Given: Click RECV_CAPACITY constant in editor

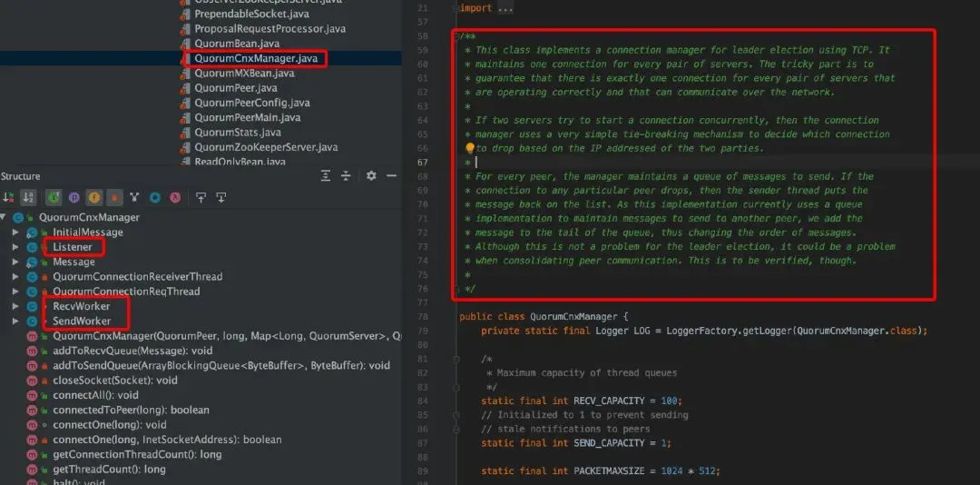Looking at the screenshot, I should 610,401.
